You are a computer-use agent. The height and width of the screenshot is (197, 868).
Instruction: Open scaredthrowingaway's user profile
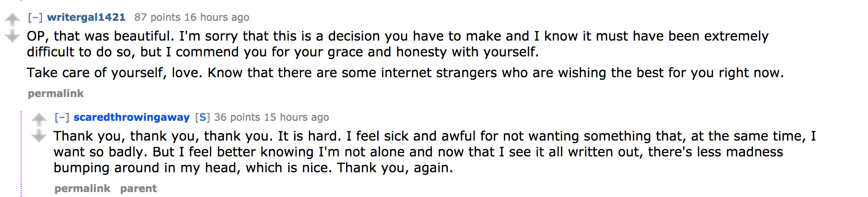click(x=131, y=117)
